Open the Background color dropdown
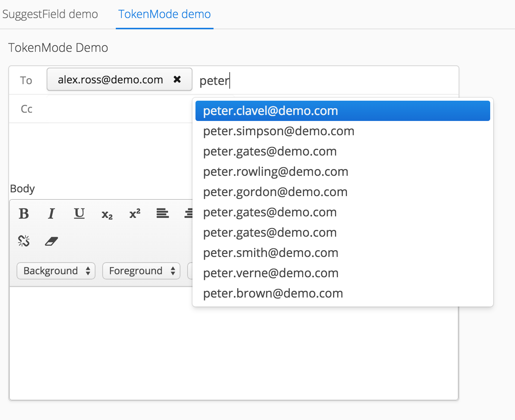 pos(56,271)
